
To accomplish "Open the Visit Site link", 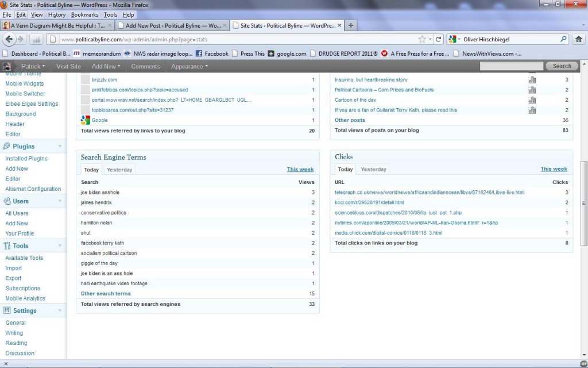I will [x=68, y=67].
